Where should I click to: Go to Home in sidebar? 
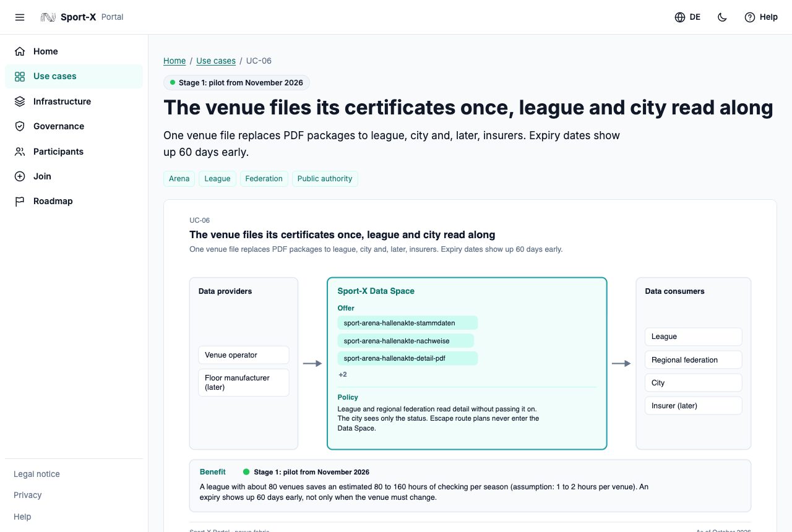point(74,51)
